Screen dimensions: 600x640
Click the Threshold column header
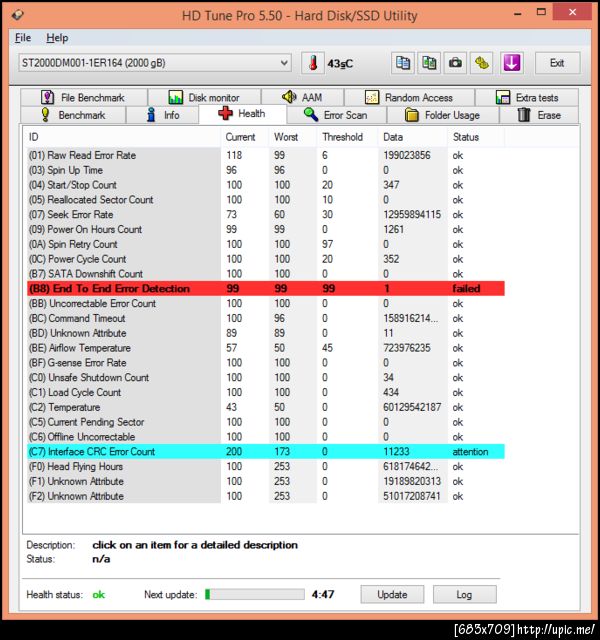pos(347,137)
